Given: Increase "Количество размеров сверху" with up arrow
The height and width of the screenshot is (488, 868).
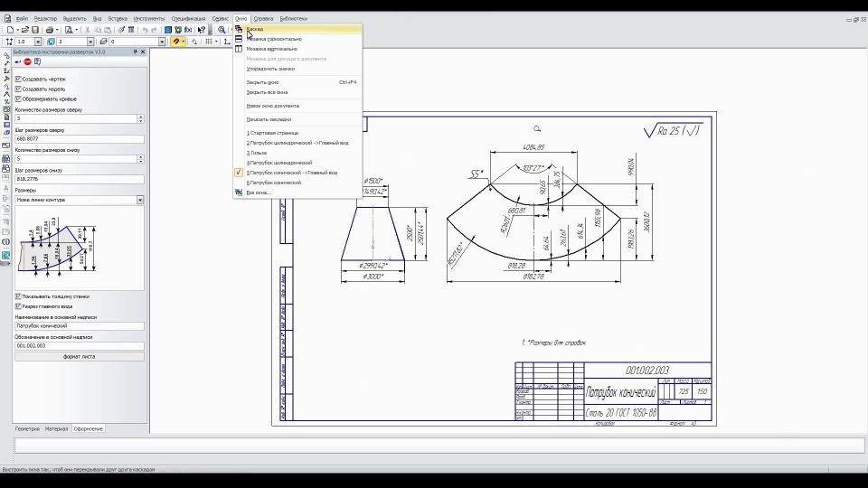Looking at the screenshot, I should pos(140,117).
